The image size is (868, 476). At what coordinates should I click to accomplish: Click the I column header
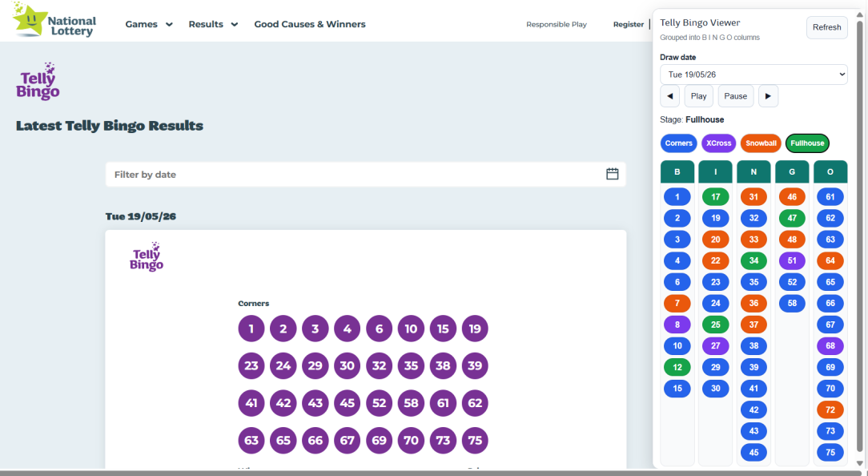[x=715, y=171]
